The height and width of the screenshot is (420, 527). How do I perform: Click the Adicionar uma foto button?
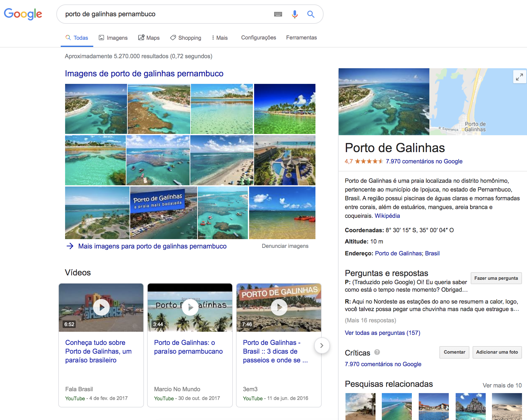497,352
